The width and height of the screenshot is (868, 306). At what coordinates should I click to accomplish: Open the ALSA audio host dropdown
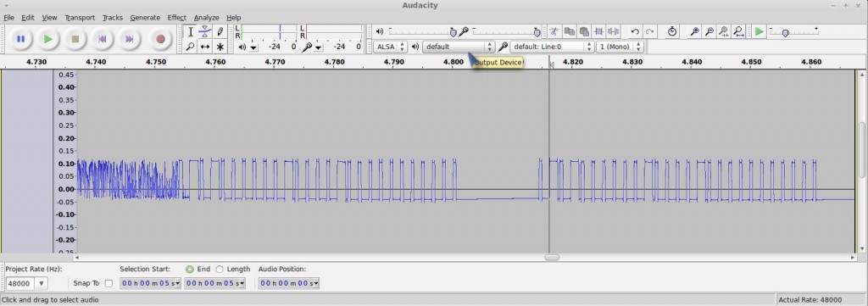pyautogui.click(x=390, y=47)
